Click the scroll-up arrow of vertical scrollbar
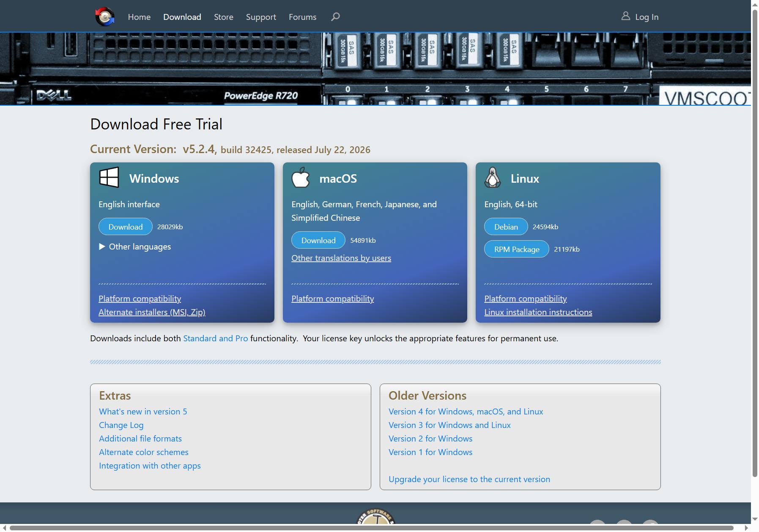 pos(755,4)
